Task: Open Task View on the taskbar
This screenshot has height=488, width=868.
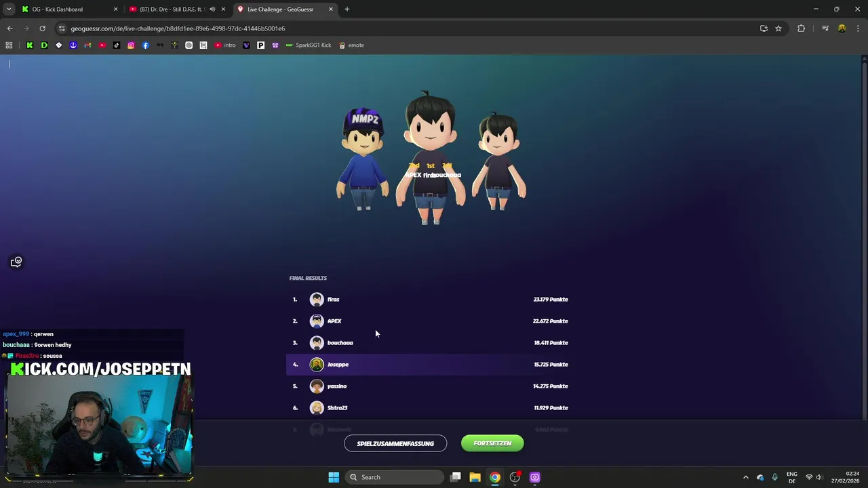Action: tap(456, 477)
